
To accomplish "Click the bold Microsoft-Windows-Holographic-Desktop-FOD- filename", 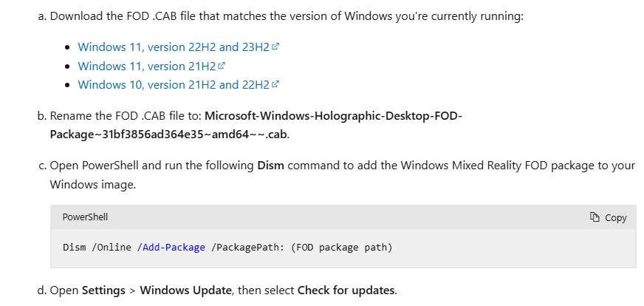I will pos(333,116).
